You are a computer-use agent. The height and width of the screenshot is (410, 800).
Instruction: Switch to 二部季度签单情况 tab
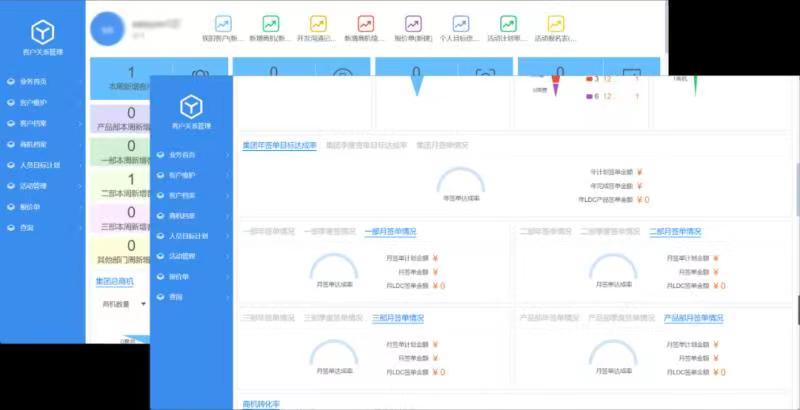610,232
